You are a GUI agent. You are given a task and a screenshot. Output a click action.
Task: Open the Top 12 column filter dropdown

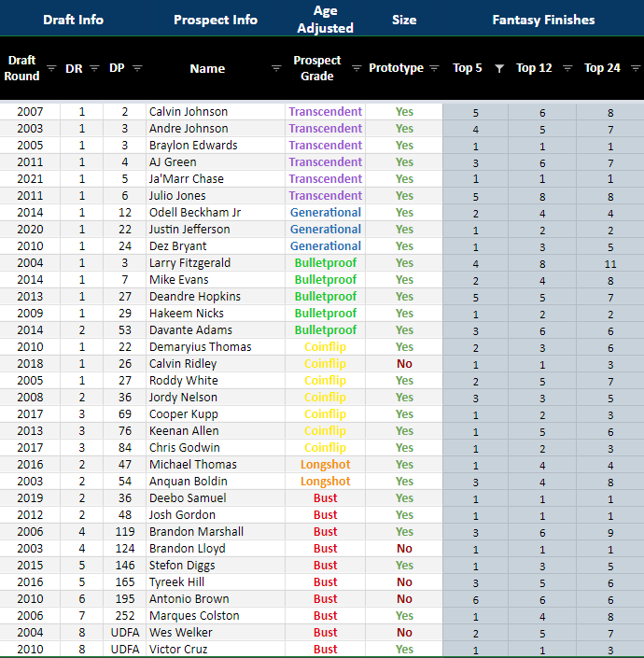pyautogui.click(x=567, y=68)
